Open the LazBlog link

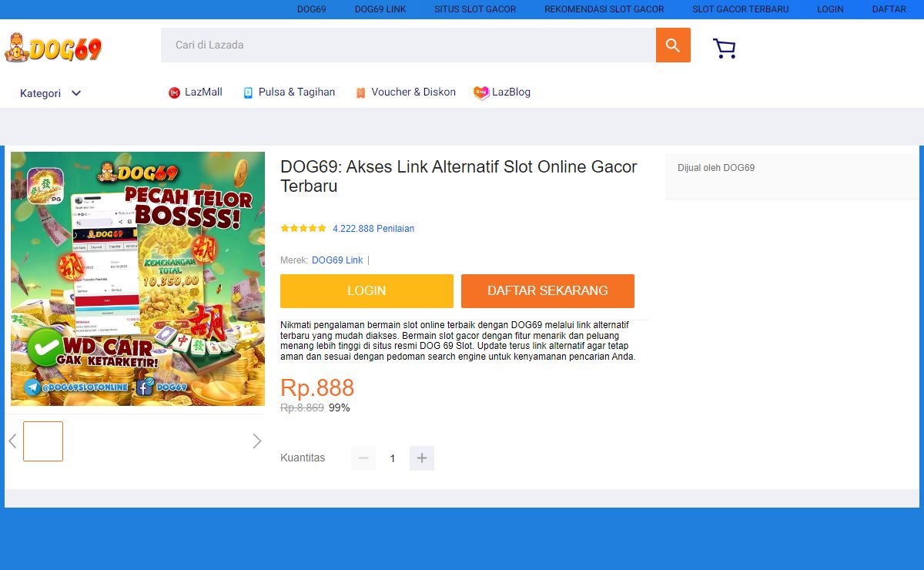point(511,92)
